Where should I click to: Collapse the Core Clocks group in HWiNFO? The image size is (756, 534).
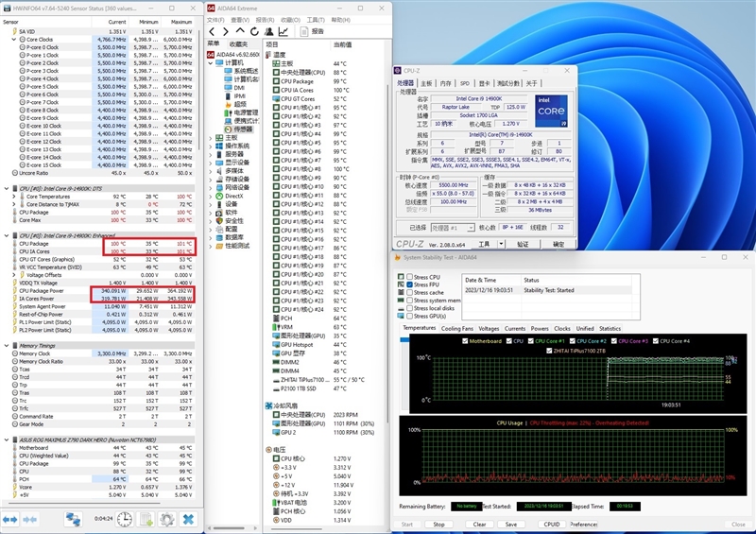click(14, 40)
